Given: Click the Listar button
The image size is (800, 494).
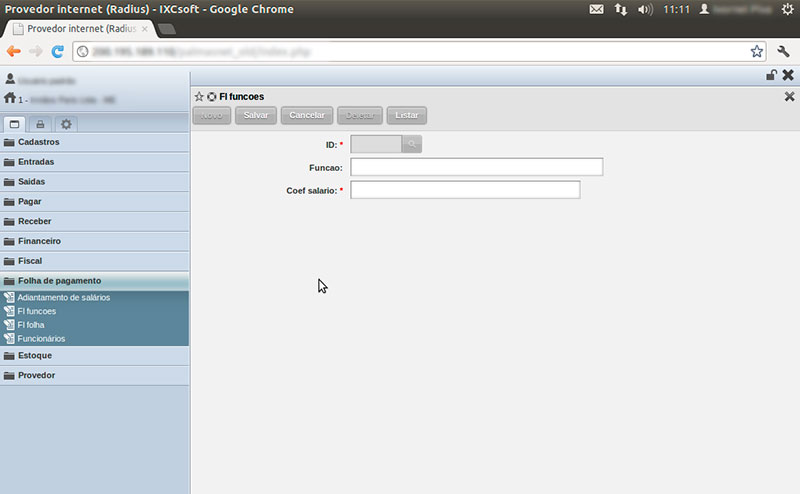Looking at the screenshot, I should coord(407,115).
